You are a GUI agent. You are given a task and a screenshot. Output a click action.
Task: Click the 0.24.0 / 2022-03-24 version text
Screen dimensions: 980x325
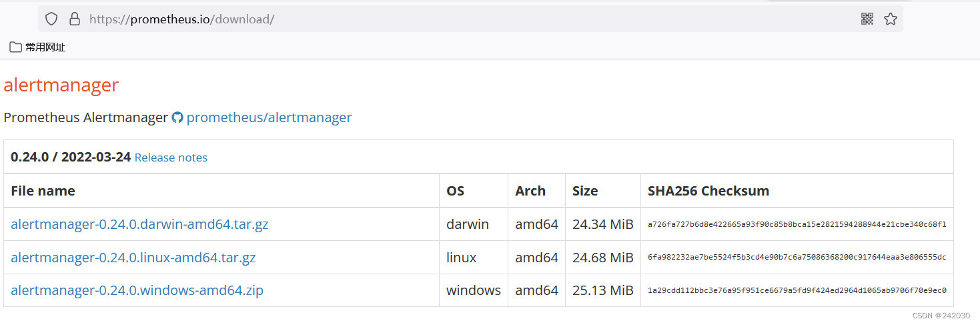[x=70, y=157]
